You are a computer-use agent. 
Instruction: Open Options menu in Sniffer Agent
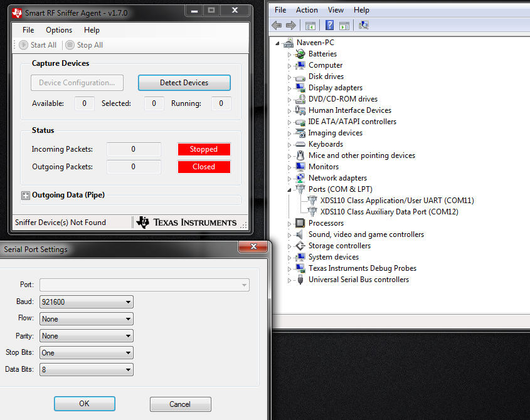(x=59, y=30)
